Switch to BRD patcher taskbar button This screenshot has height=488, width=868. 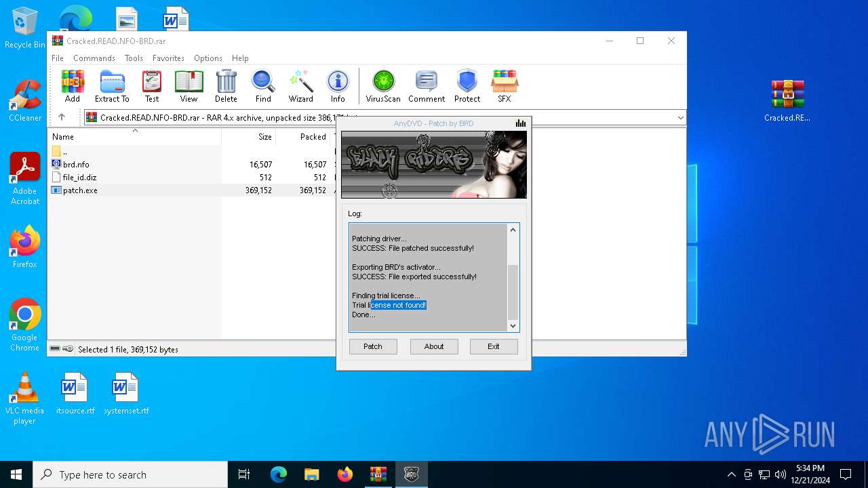[411, 474]
